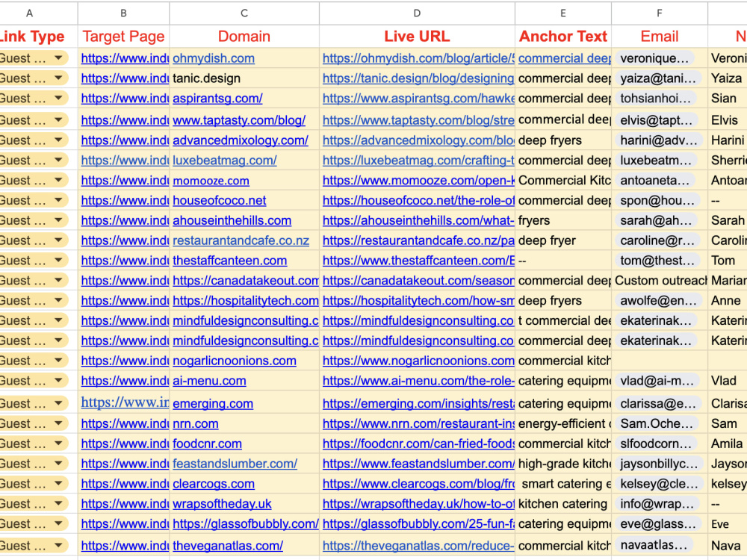Open the foodcnr.com domain link
The height and width of the screenshot is (560, 747).
(207, 444)
